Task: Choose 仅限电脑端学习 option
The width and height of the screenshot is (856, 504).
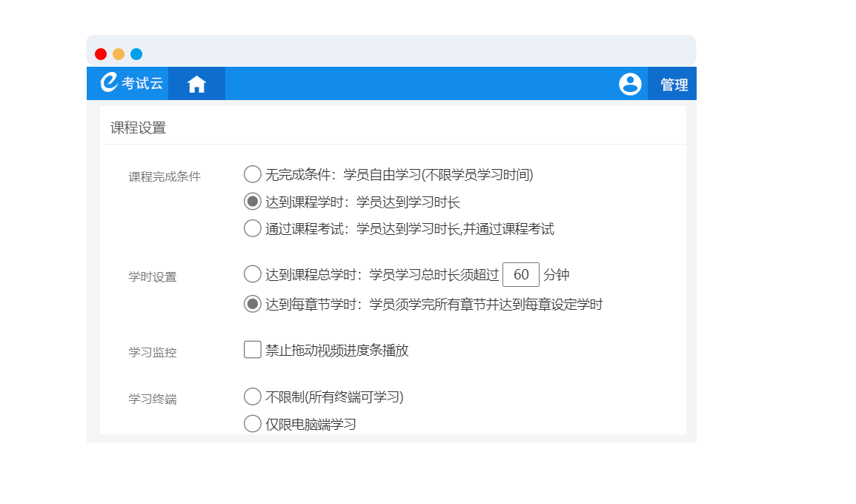Action: pyautogui.click(x=253, y=424)
